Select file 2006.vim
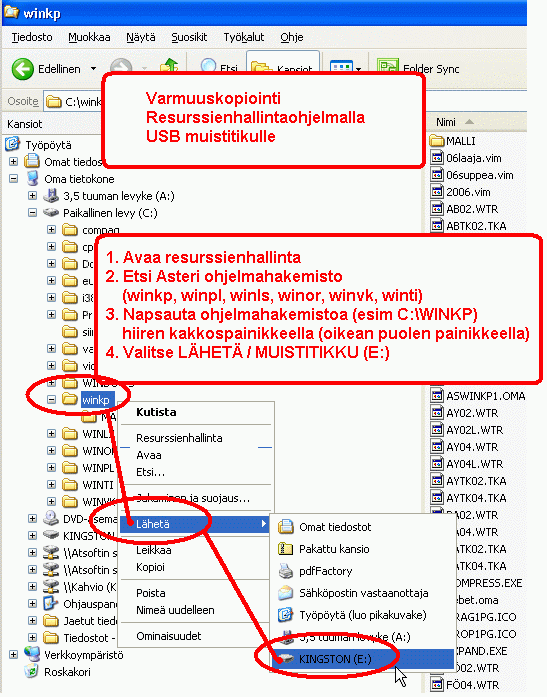Image resolution: width=547 pixels, height=697 pixels. click(x=468, y=192)
